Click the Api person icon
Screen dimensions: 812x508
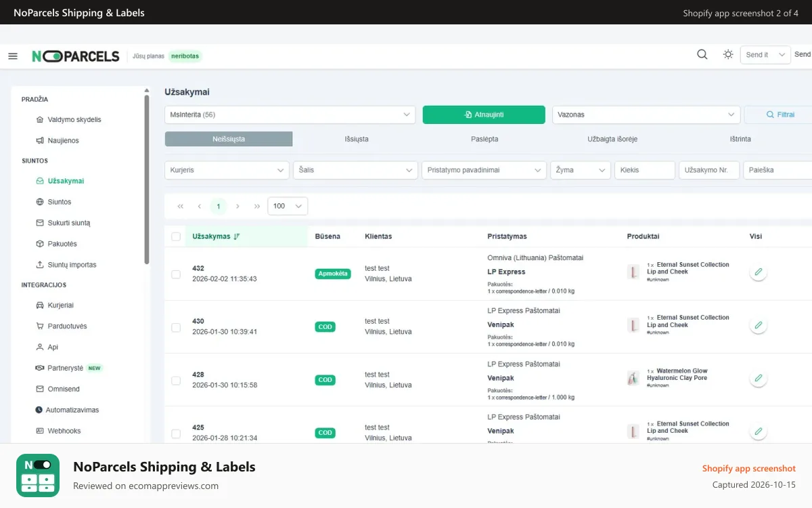pyautogui.click(x=39, y=347)
